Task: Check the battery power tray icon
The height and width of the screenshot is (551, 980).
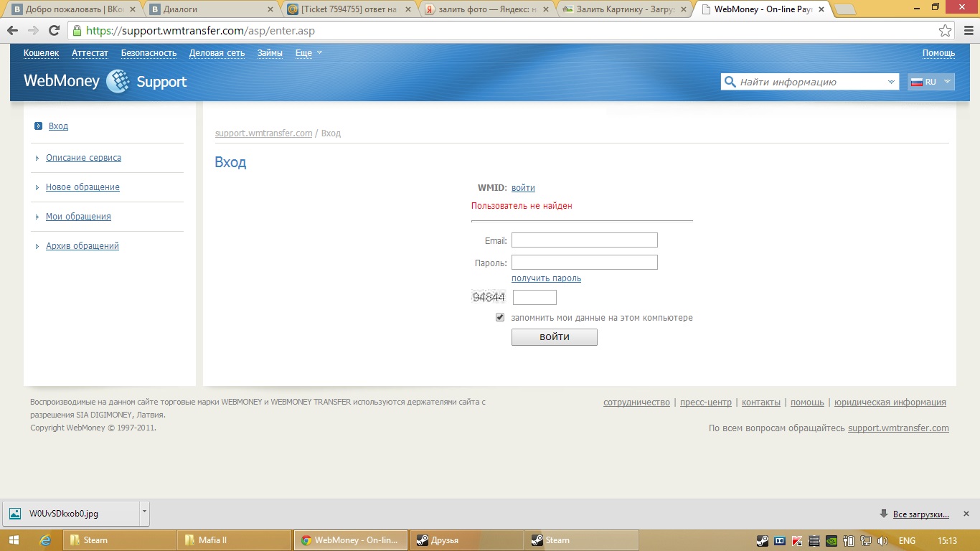Action: pos(848,540)
